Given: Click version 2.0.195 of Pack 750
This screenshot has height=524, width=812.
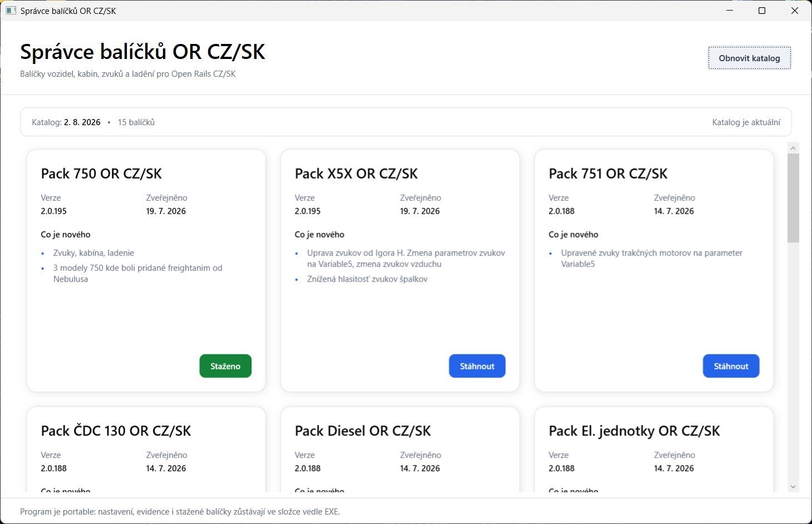Looking at the screenshot, I should pos(53,211).
